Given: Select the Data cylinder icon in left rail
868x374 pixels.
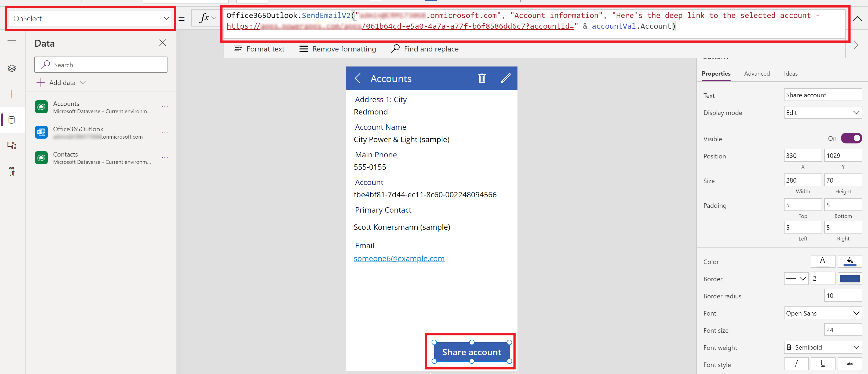Looking at the screenshot, I should coord(12,120).
